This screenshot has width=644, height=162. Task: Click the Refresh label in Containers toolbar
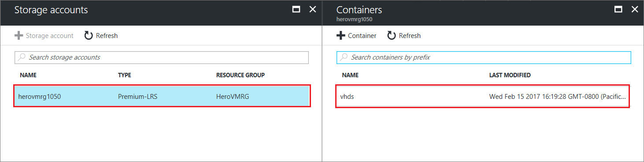pos(410,36)
